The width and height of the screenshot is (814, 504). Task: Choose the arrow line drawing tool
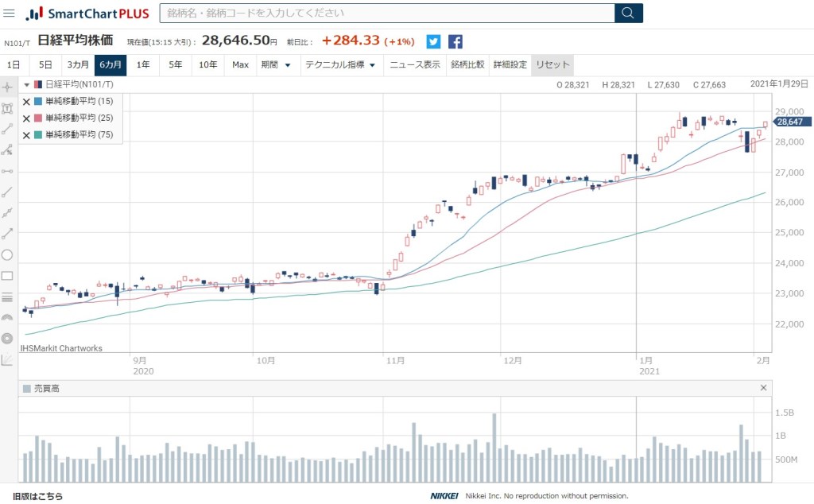pos(8,234)
